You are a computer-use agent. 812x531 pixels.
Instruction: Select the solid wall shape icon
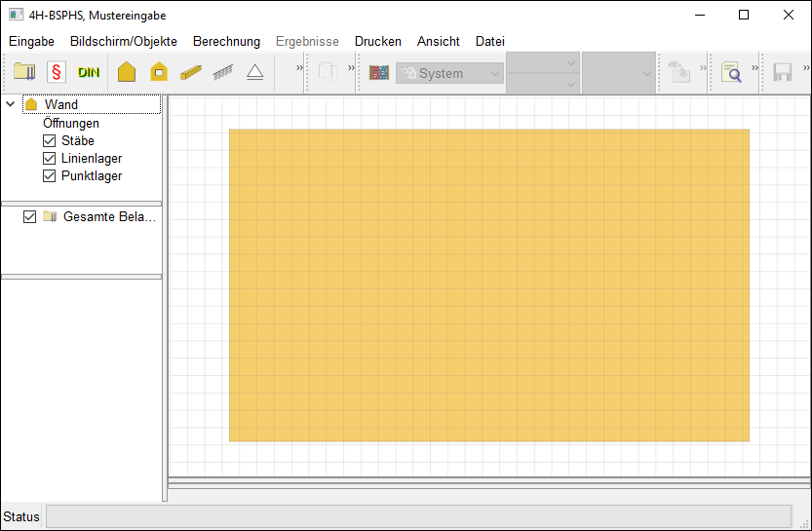click(127, 72)
